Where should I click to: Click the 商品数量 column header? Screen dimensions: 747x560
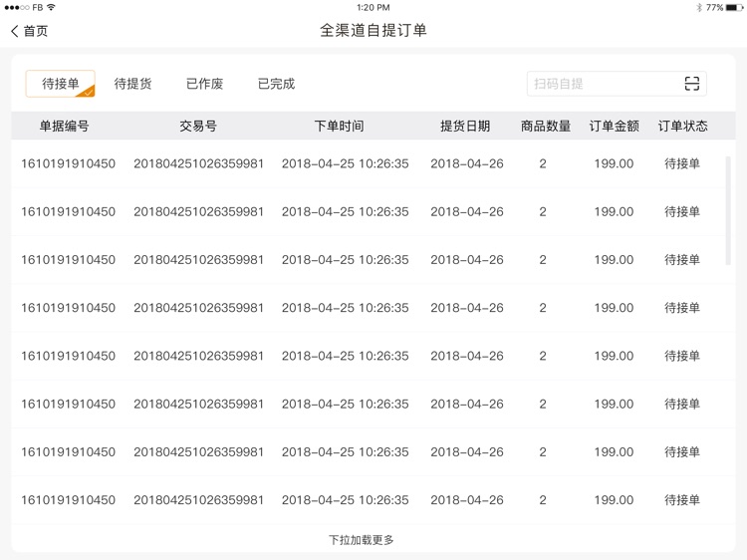546,126
